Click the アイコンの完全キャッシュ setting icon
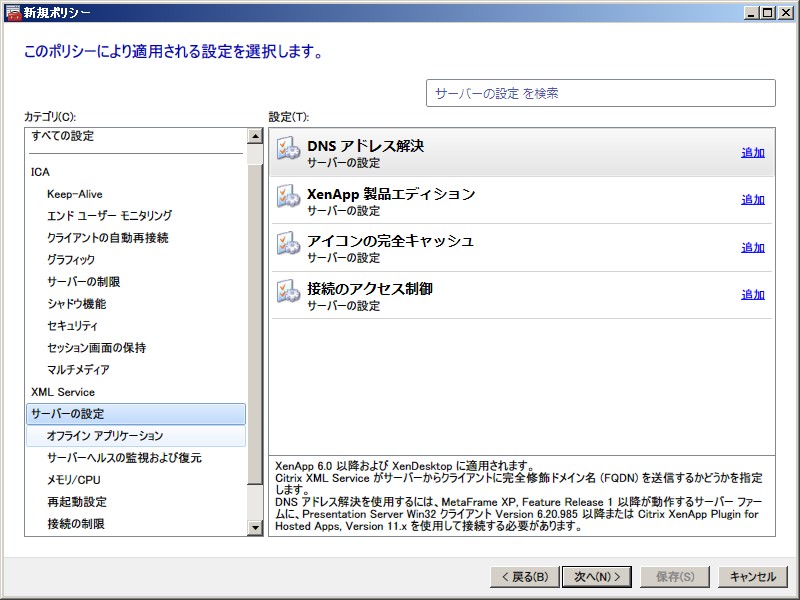Image resolution: width=800 pixels, height=600 pixels. point(288,245)
